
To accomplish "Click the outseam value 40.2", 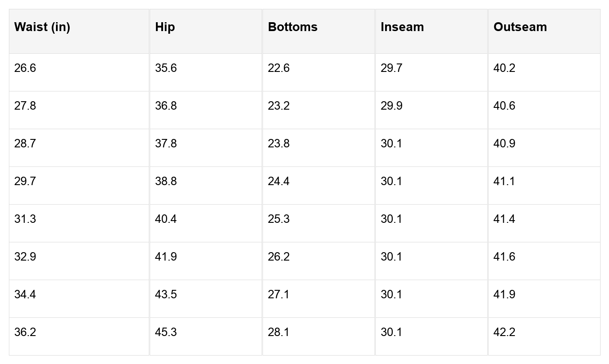I will coord(504,68).
